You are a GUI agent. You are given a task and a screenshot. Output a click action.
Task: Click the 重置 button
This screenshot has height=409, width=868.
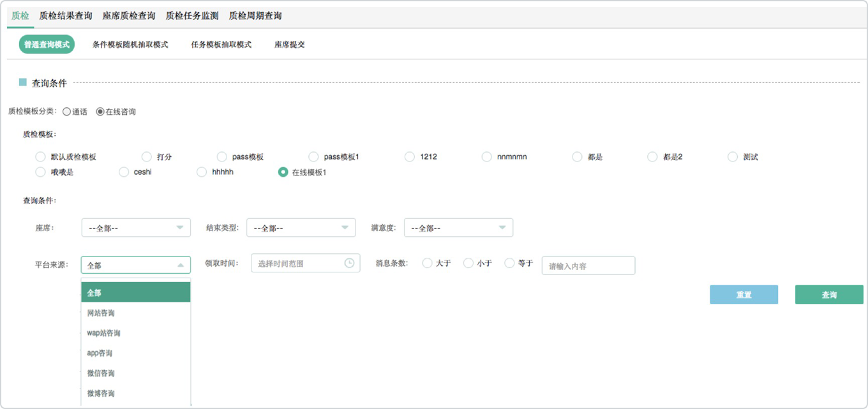744,295
